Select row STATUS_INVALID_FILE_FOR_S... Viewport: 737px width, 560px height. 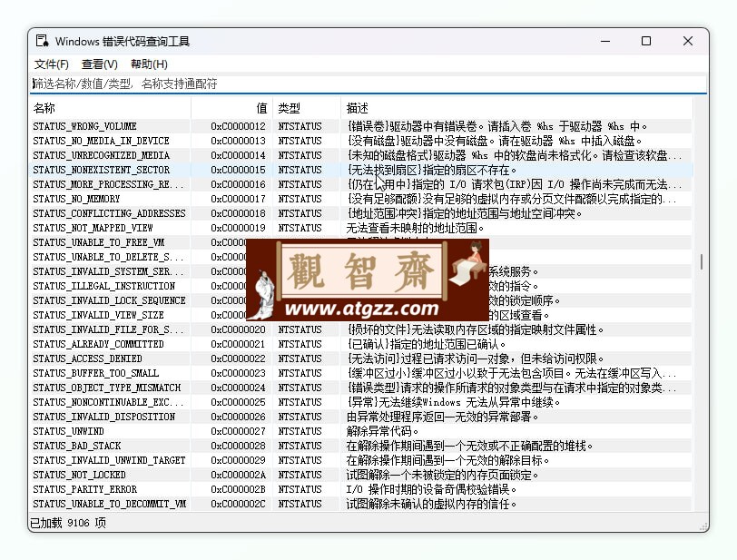(361, 330)
